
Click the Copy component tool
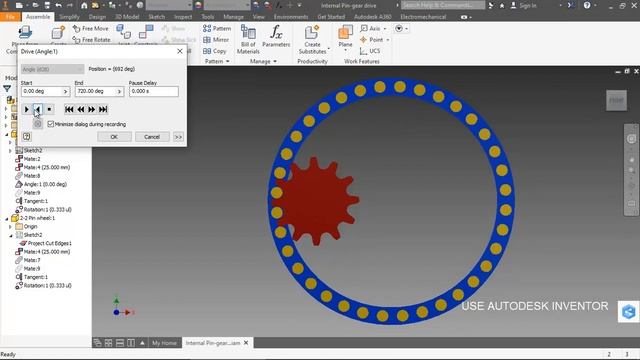click(215, 51)
